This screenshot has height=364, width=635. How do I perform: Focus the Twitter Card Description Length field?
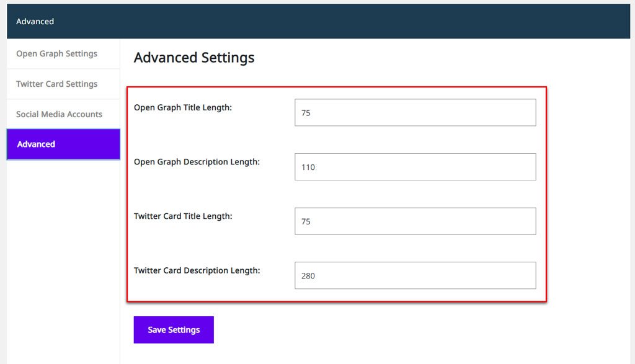point(415,275)
